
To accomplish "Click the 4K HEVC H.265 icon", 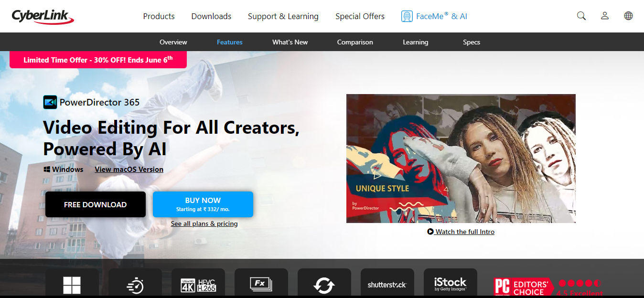I will [198, 286].
